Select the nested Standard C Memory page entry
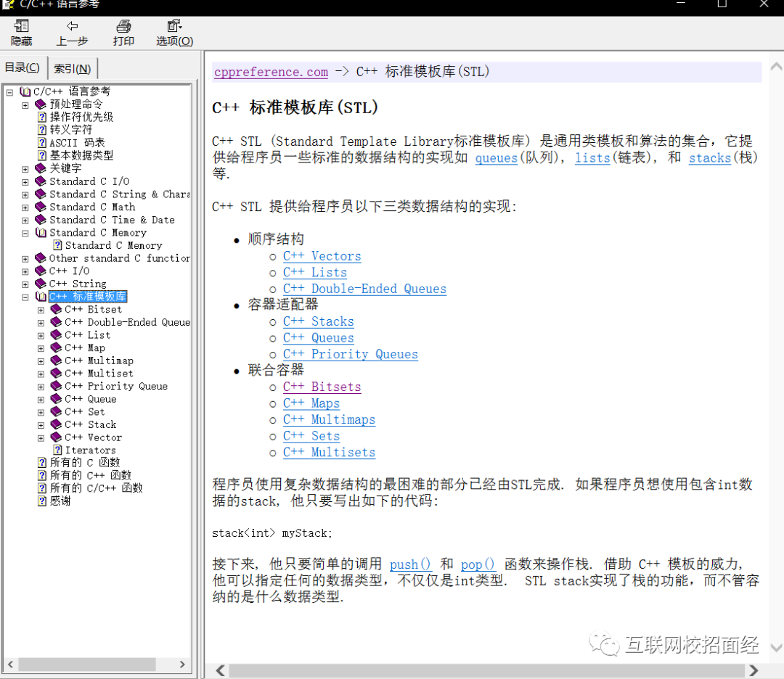Viewport: 784px width, 679px height. tap(113, 245)
